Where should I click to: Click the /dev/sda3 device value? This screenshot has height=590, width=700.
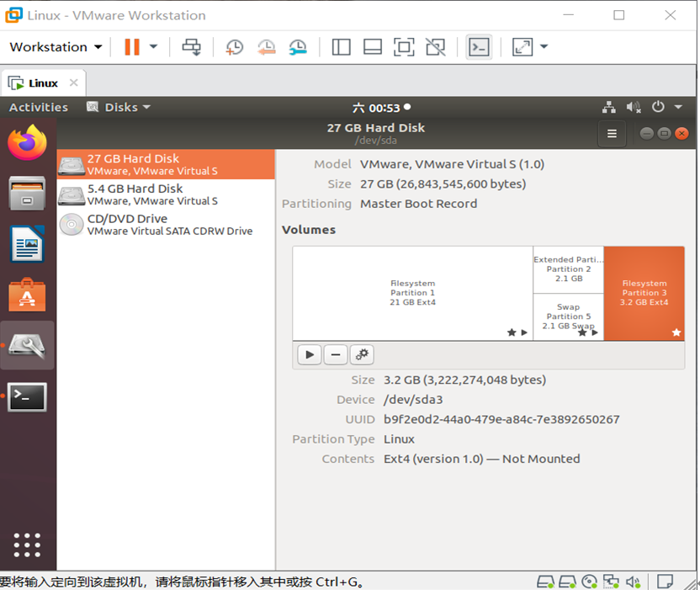tap(413, 399)
